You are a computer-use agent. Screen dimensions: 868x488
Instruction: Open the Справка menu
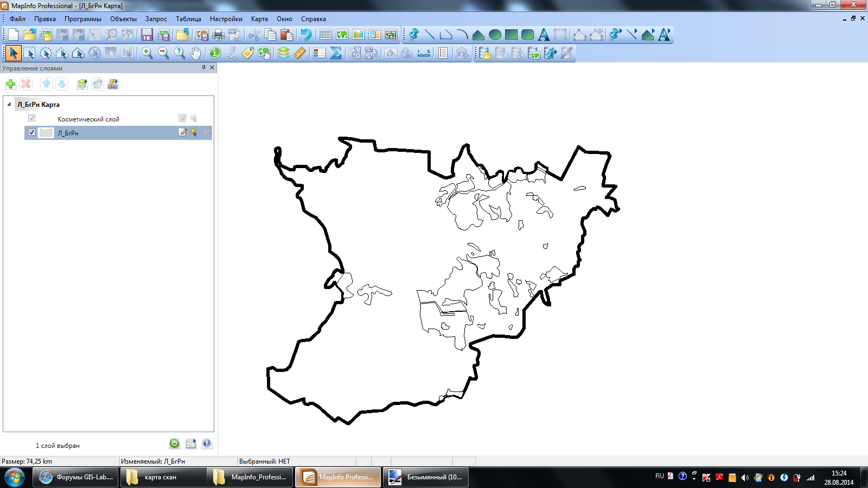tap(314, 19)
